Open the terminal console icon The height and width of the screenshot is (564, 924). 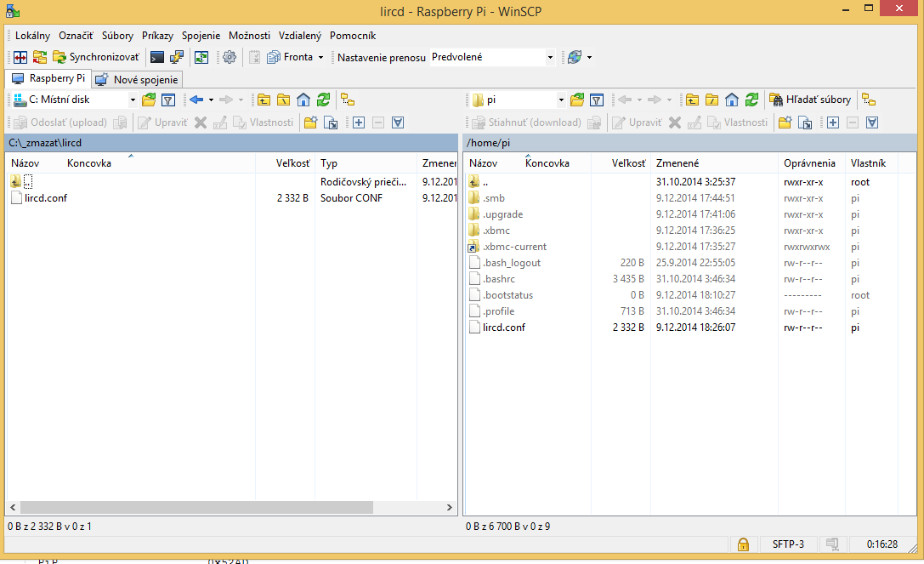[156, 57]
